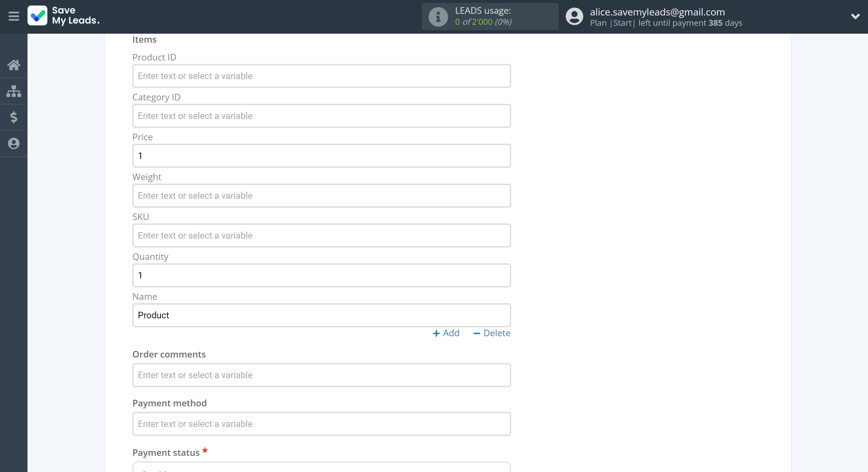868x472 pixels.
Task: Click the Delete item link
Action: point(492,333)
